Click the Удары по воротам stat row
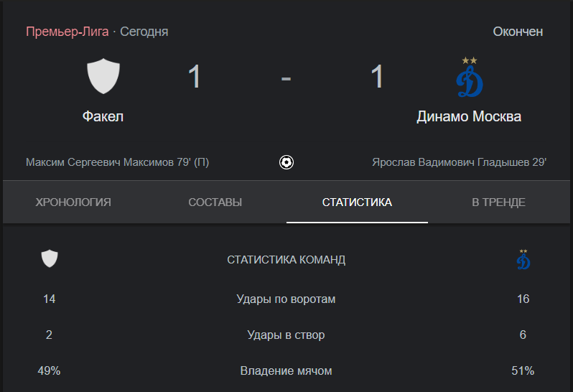Image resolution: width=573 pixels, height=392 pixels. [286, 299]
